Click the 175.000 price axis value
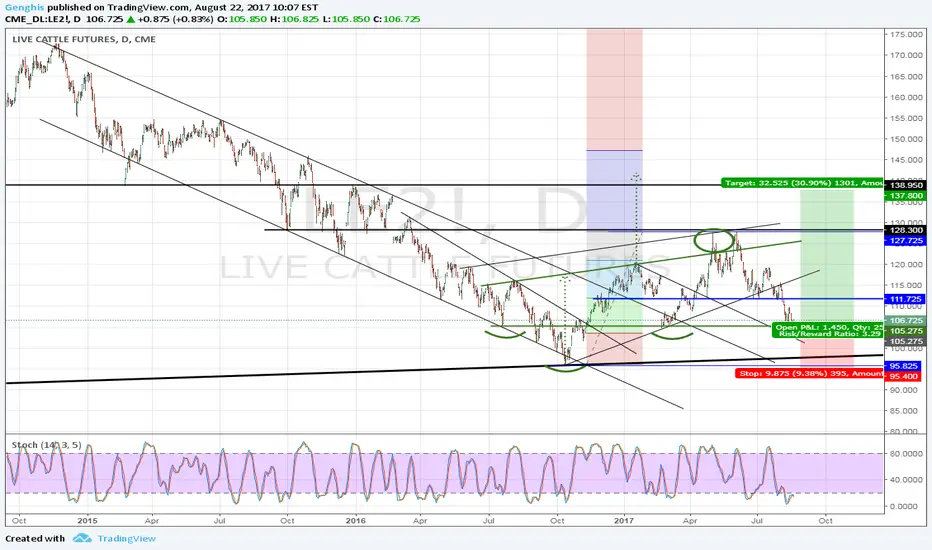 point(906,34)
